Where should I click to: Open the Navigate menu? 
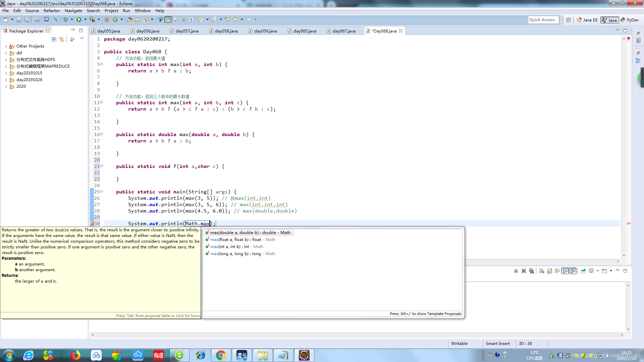pyautogui.click(x=73, y=10)
